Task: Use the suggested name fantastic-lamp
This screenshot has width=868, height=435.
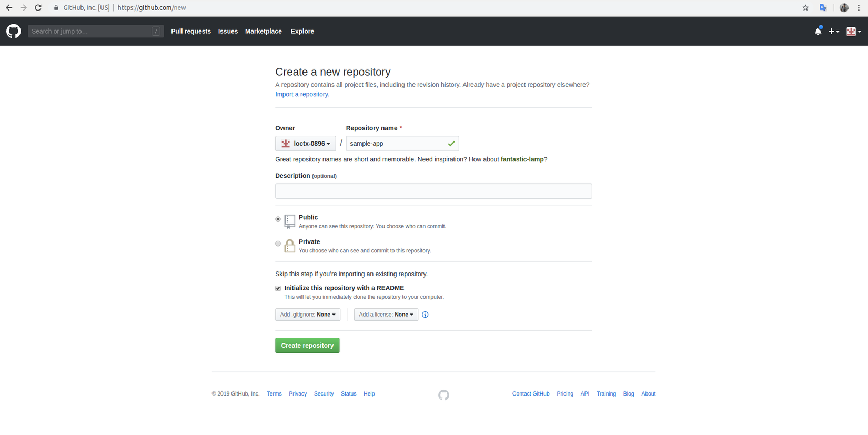Action: (522, 159)
